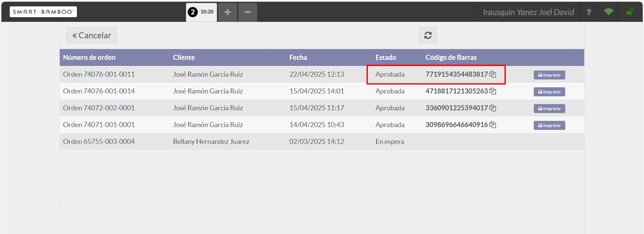Check the wifi connection status icon
Image resolution: width=644 pixels, height=234 pixels.
[x=608, y=12]
